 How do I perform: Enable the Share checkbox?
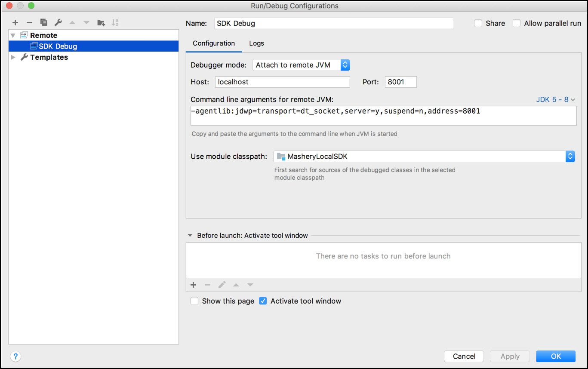pos(478,23)
